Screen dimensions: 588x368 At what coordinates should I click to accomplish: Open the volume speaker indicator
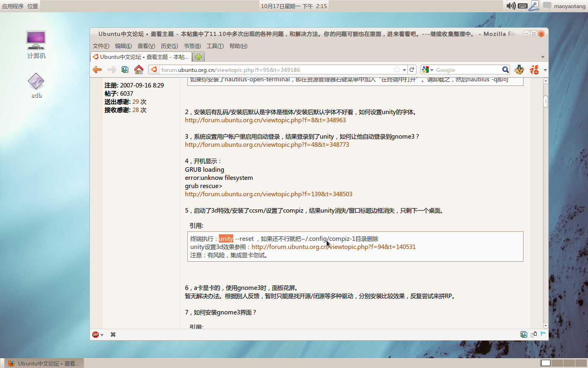click(511, 6)
